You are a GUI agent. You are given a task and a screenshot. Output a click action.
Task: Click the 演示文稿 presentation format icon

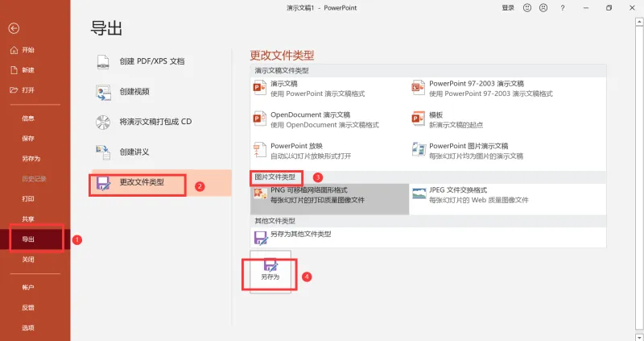259,88
